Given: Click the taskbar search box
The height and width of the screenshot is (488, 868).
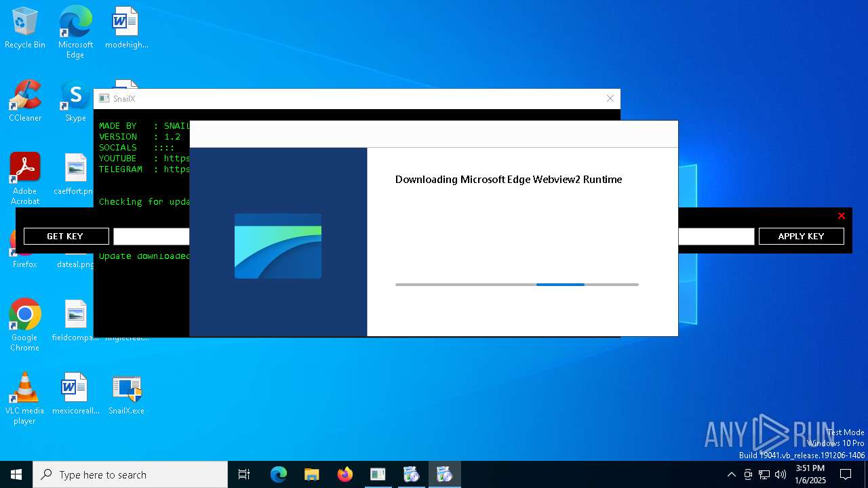Looking at the screenshot, I should (130, 474).
